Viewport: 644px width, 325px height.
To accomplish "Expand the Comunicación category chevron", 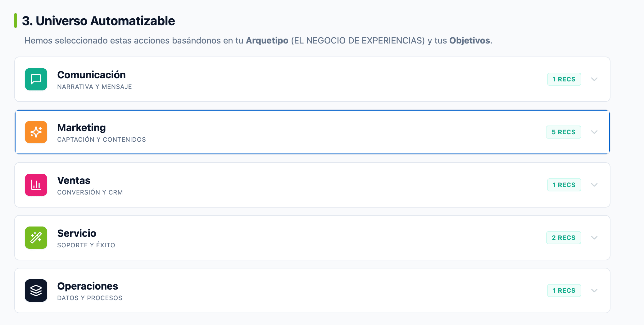I will point(595,79).
